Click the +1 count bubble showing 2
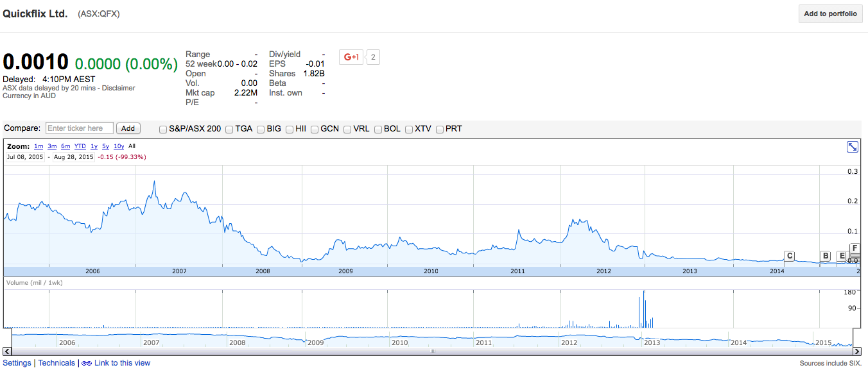 pyautogui.click(x=373, y=57)
